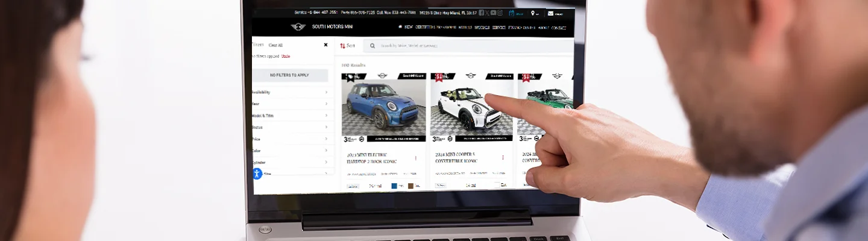The width and height of the screenshot is (868, 241).
Task: Expand the Model & Trim filter
Action: click(x=292, y=116)
